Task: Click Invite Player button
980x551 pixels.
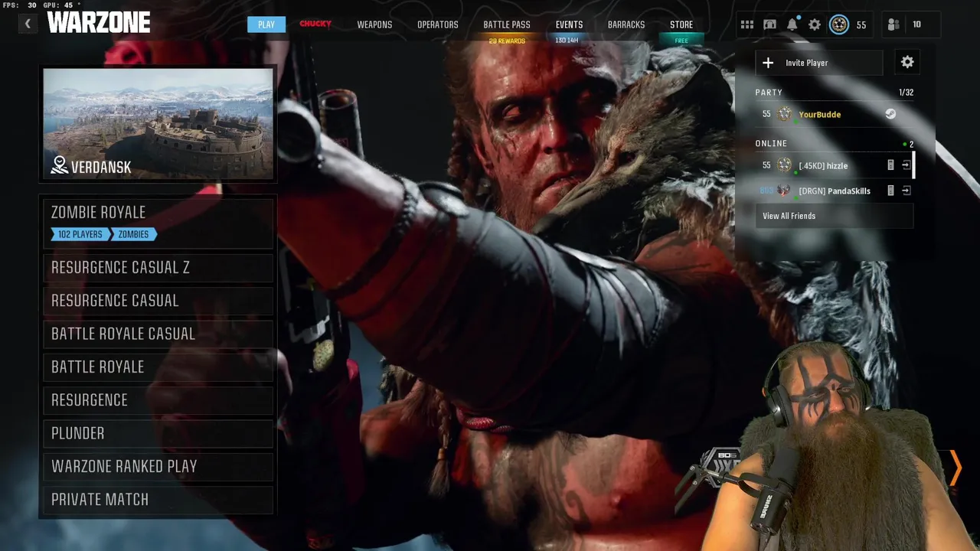Action: click(819, 63)
